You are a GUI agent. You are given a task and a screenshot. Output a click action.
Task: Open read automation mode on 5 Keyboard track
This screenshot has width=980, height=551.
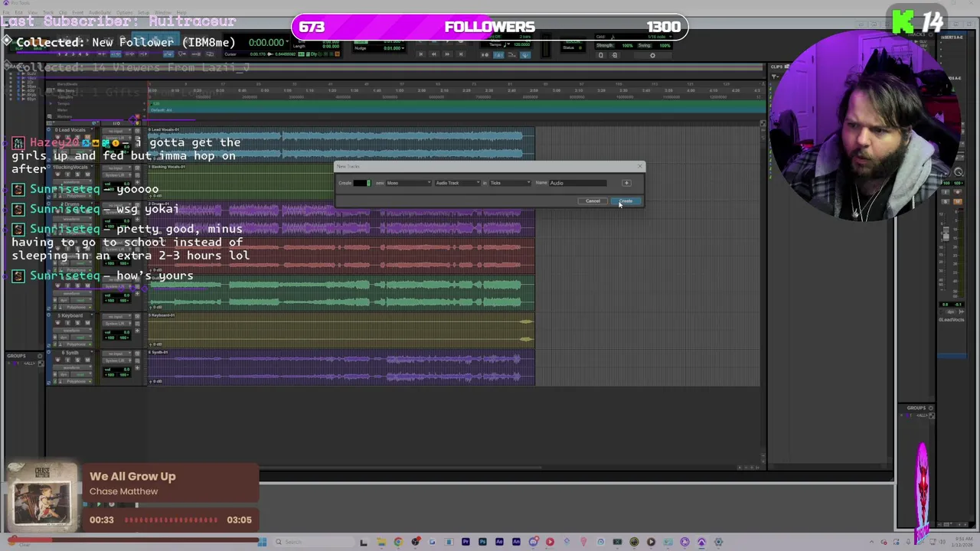tap(81, 337)
